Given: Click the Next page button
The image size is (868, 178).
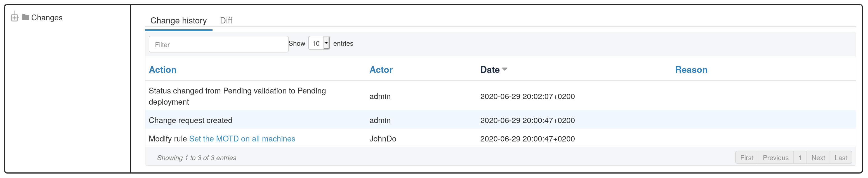Looking at the screenshot, I should 818,158.
